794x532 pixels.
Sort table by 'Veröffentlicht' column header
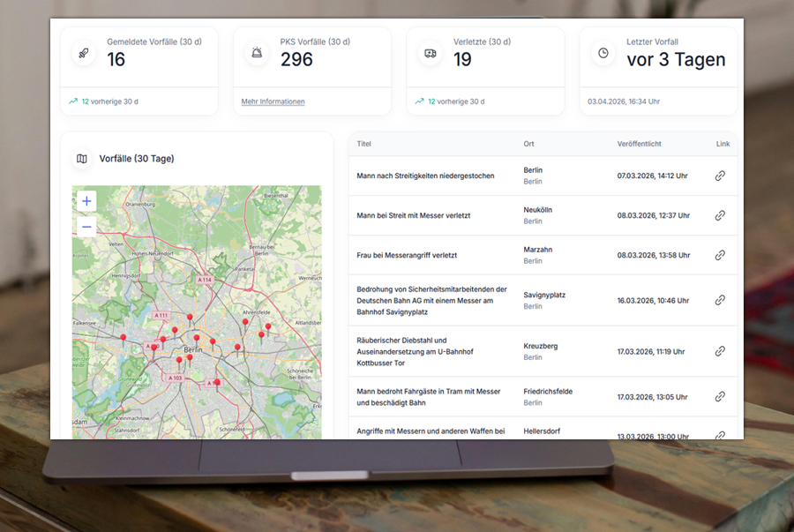pos(639,144)
